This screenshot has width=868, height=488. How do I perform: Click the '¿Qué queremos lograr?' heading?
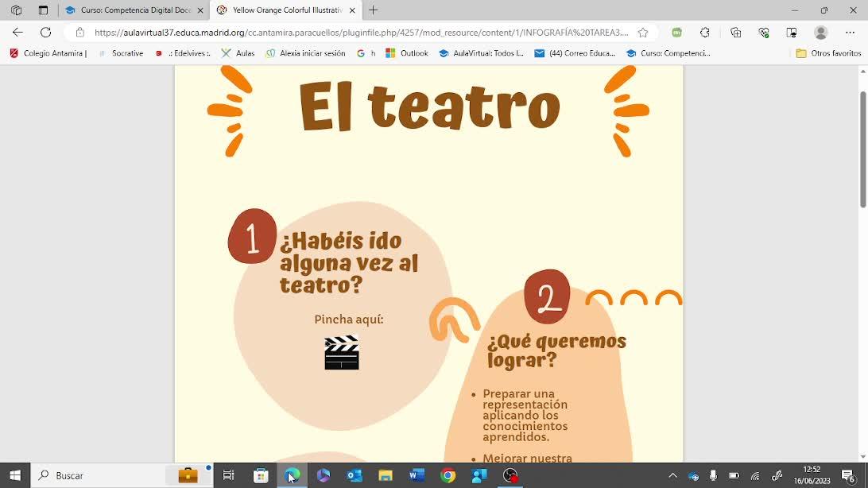tap(556, 351)
